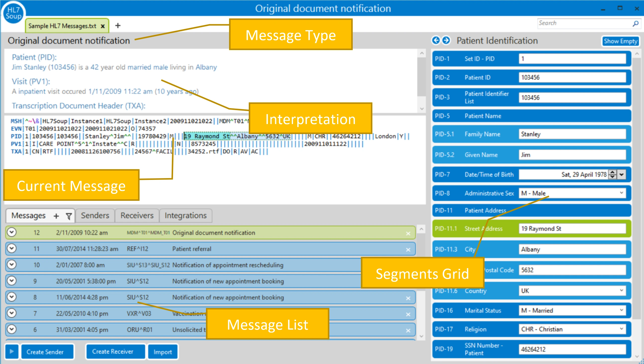Remove message 11 Patient referral

pos(408,249)
